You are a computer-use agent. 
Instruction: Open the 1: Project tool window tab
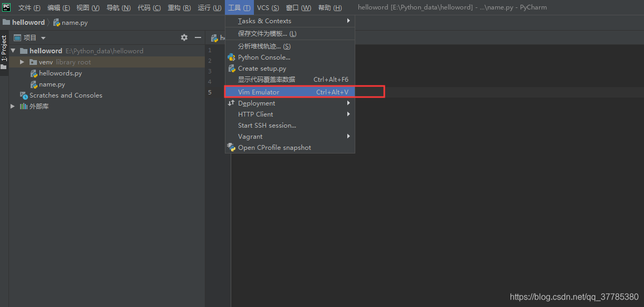(x=4, y=49)
